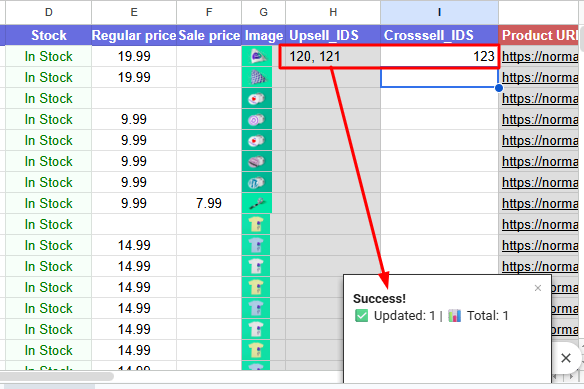Open the first row product URL link
The image size is (584, 389).
pos(540,57)
